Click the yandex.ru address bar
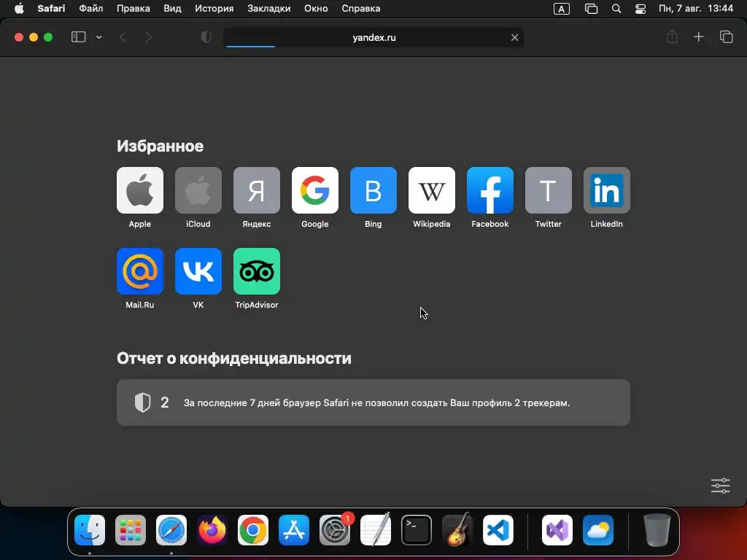Image resolution: width=747 pixels, height=560 pixels. point(374,38)
